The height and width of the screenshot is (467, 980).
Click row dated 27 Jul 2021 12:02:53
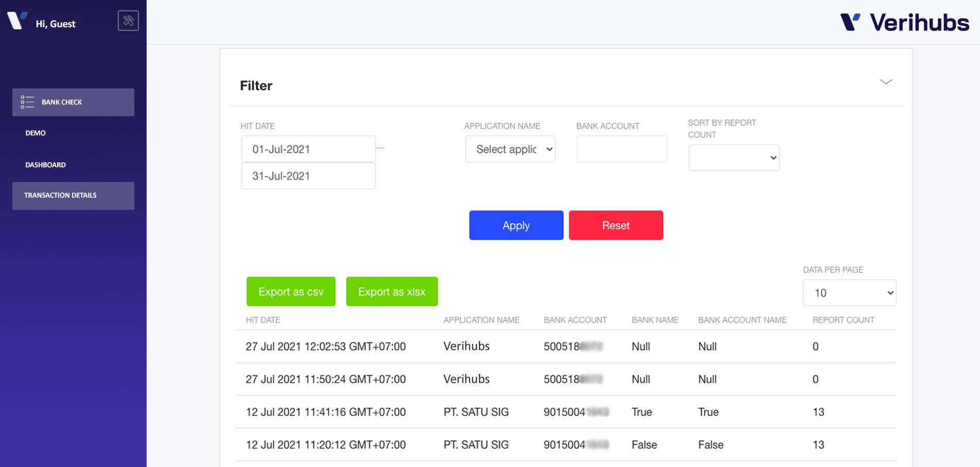click(x=566, y=347)
